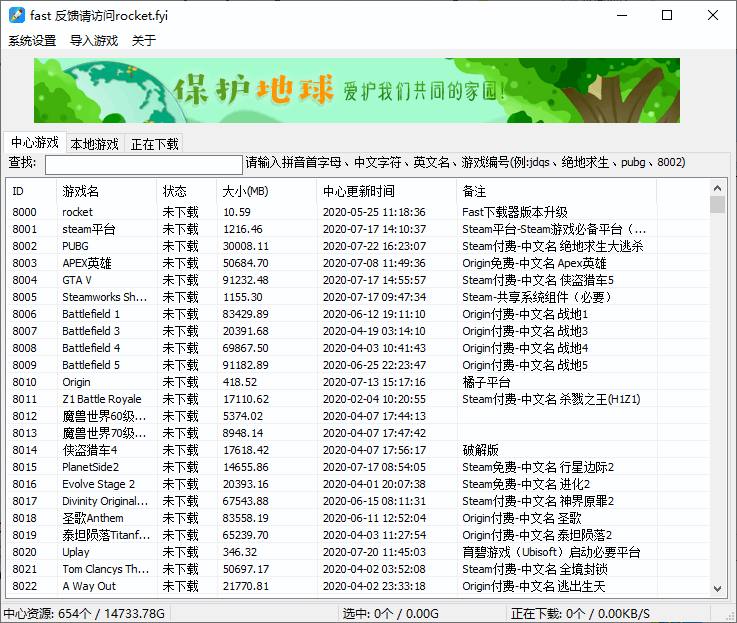The width and height of the screenshot is (737, 623).
Task: Select the rocket game row
Action: click(357, 212)
